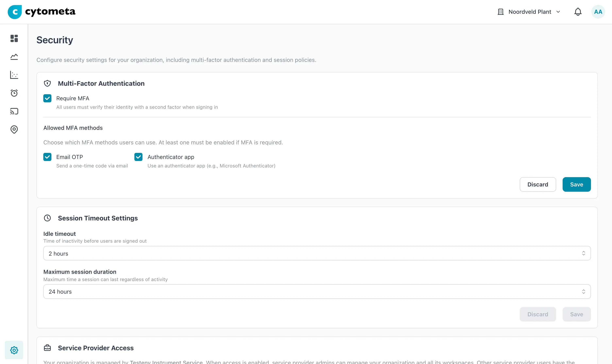Click the clock icon beside Session Timeout Settings
This screenshot has width=612, height=364.
pos(47,218)
